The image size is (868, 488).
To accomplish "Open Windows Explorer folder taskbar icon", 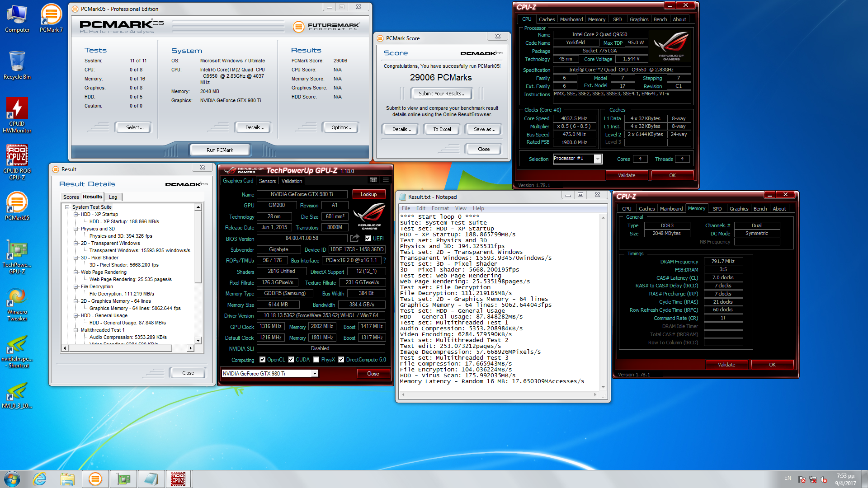I will point(67,479).
